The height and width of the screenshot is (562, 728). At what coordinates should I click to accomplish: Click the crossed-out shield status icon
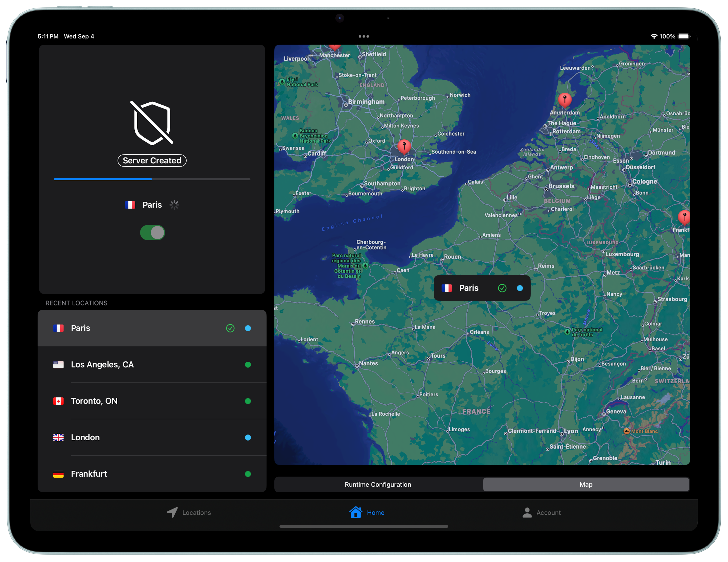152,123
